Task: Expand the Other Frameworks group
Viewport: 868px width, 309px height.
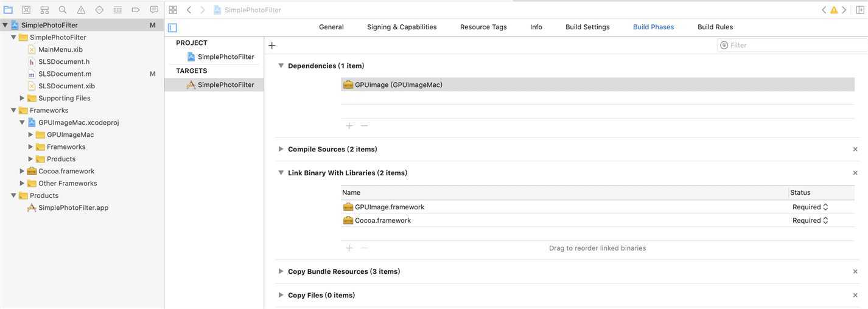Action: pos(22,183)
